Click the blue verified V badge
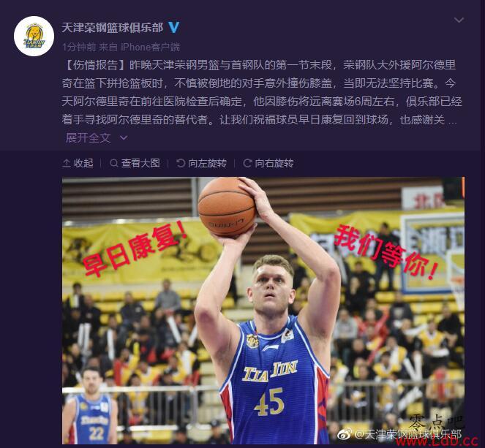This screenshot has height=448, width=485. 174,28
